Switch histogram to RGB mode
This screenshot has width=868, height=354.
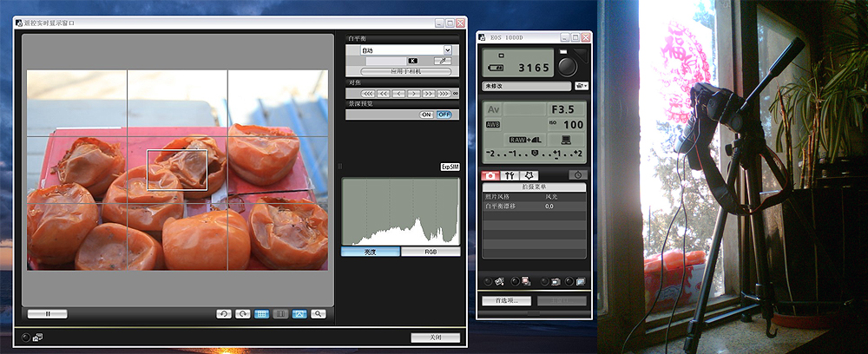pyautogui.click(x=430, y=252)
